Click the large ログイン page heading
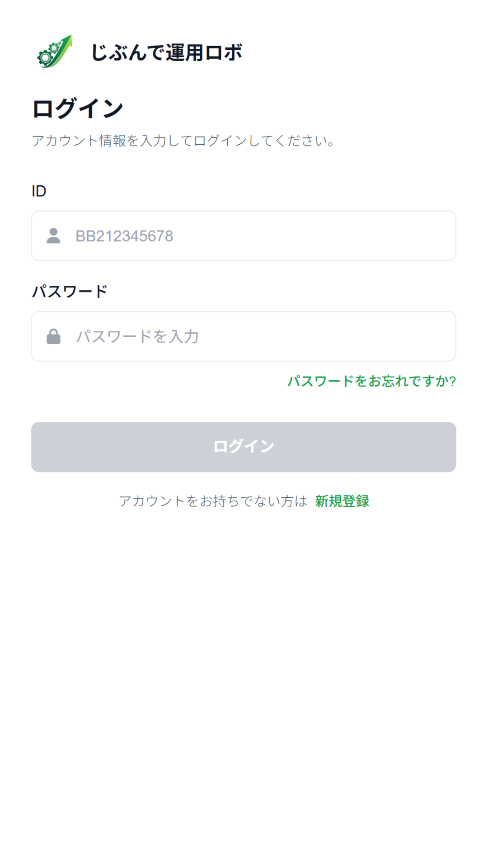Image resolution: width=488 pixels, height=868 pixels. pyautogui.click(x=78, y=109)
